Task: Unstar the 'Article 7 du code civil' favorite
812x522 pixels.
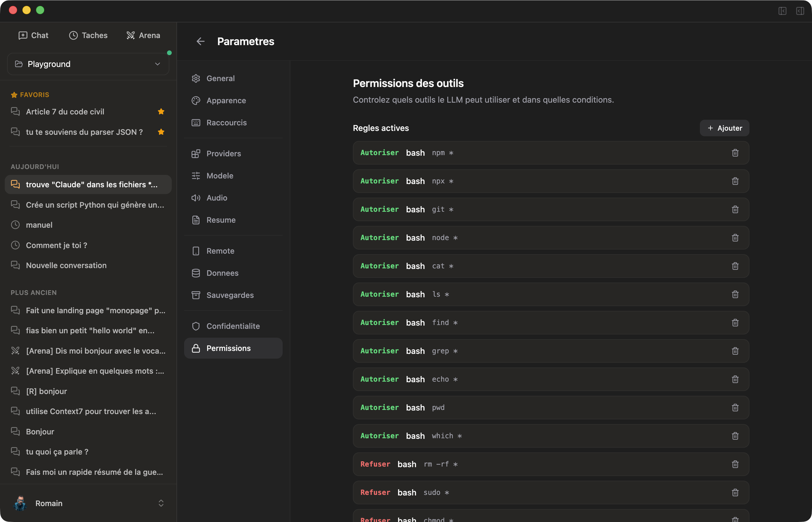Action: click(x=161, y=111)
